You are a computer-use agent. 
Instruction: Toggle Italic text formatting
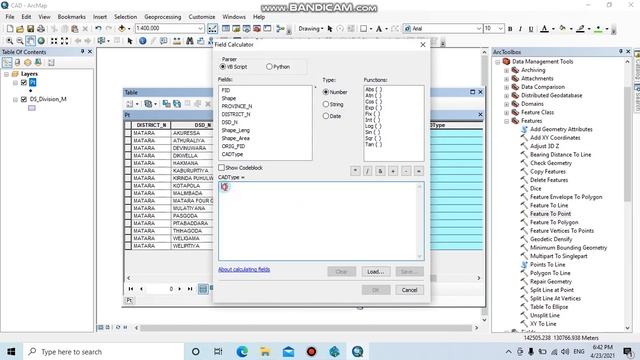[x=520, y=29]
